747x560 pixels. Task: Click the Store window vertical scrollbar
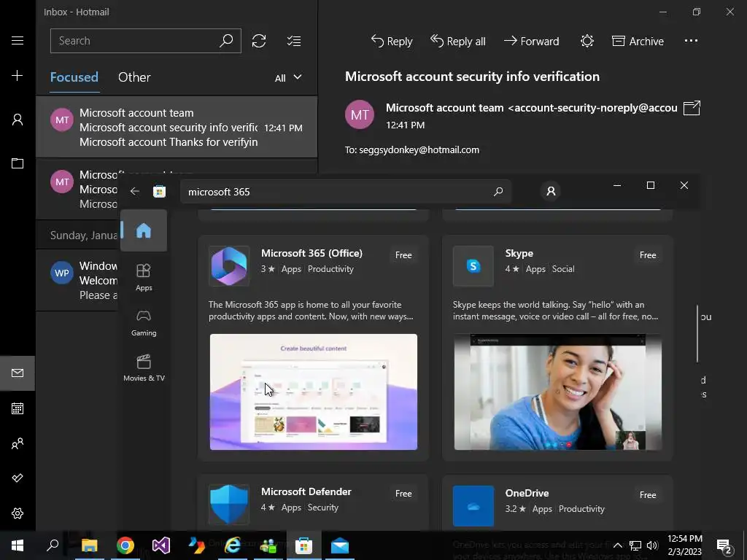coord(697,333)
